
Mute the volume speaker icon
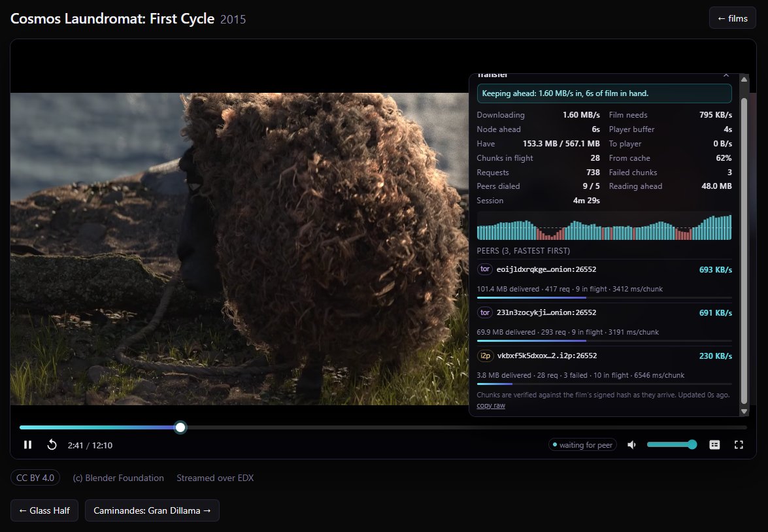coord(632,445)
